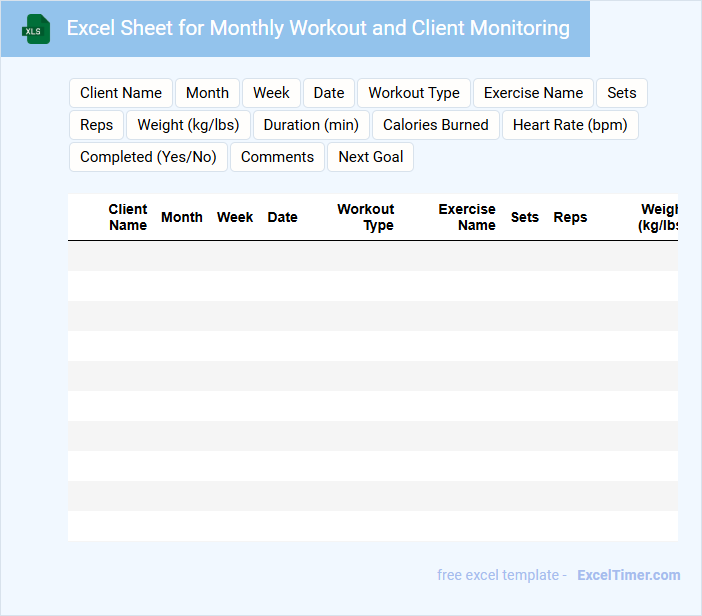This screenshot has height=616, width=702.
Task: Select the Client Name tag
Action: 121,93
